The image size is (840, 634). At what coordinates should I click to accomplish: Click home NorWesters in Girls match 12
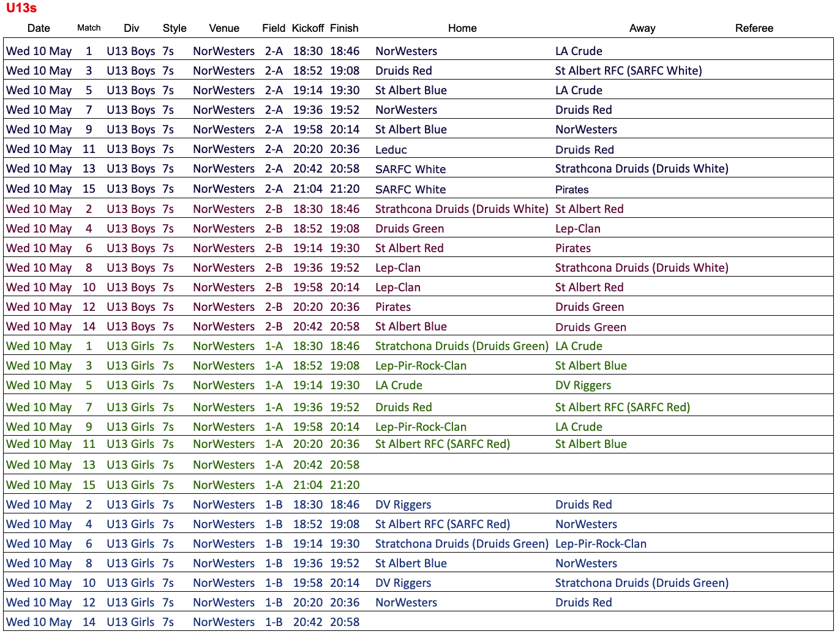(x=406, y=603)
